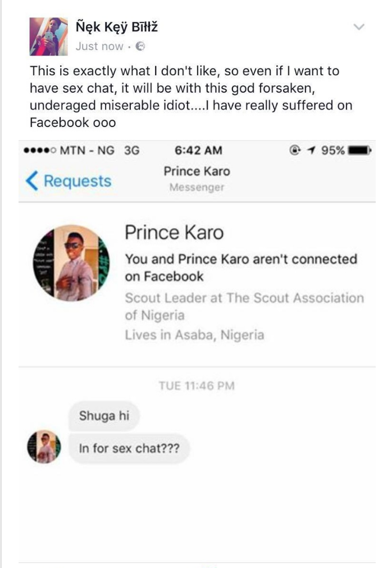Open the post options chevron menu
Viewport: 392px width, 568px height.
pos(360,26)
